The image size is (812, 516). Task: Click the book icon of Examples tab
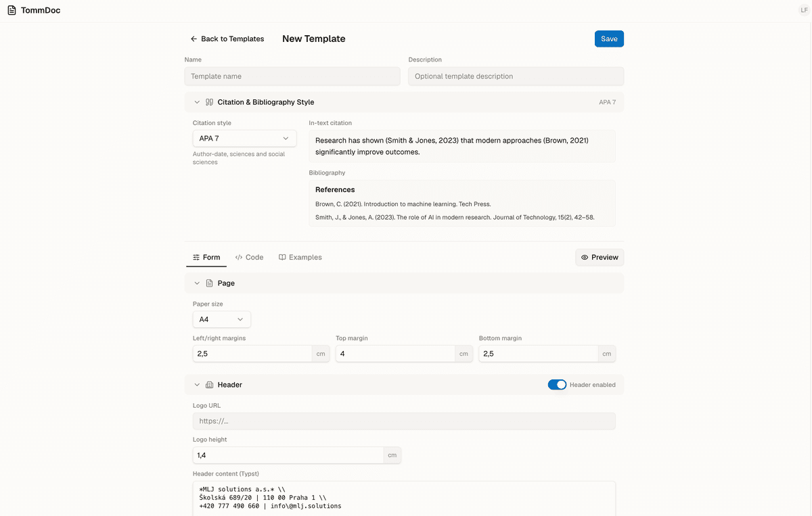282,257
